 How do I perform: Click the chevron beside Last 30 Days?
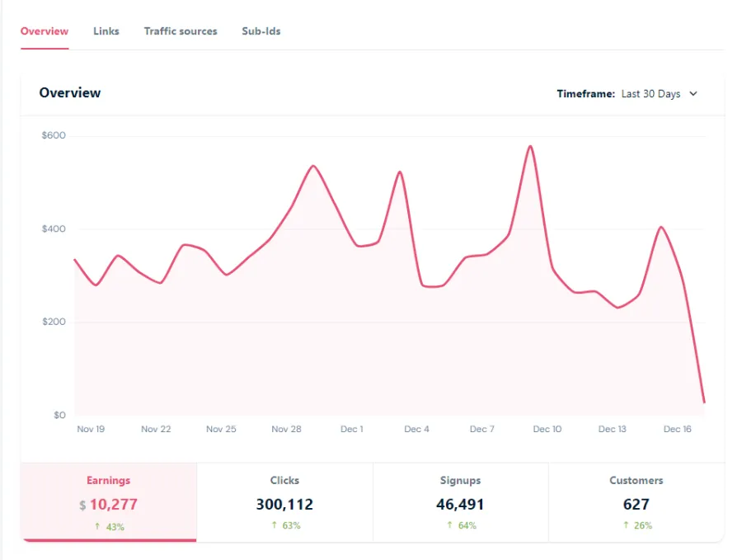[693, 94]
